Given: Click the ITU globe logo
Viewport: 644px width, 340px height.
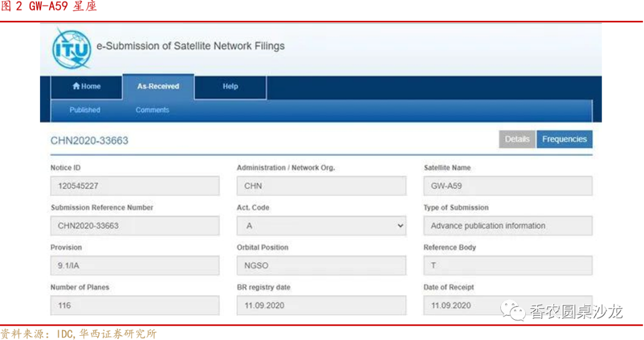Looking at the screenshot, I should pyautogui.click(x=72, y=48).
